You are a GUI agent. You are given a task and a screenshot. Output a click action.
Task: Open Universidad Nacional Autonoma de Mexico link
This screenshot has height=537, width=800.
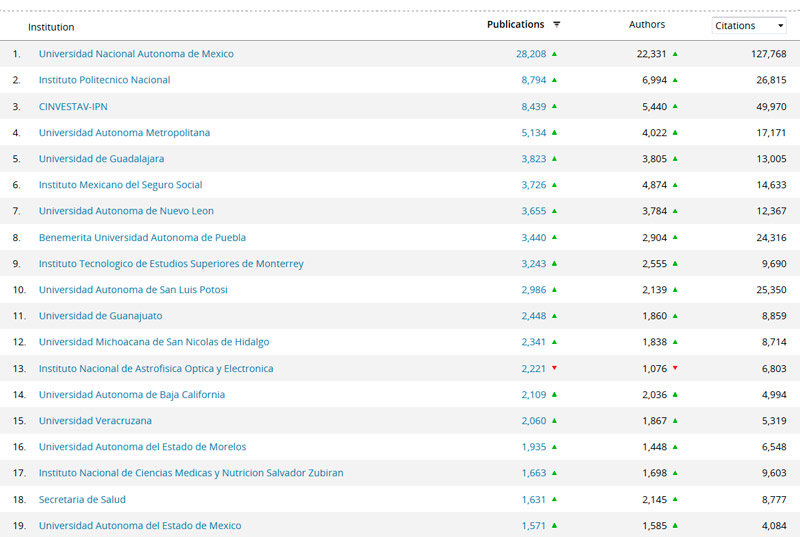pos(136,54)
